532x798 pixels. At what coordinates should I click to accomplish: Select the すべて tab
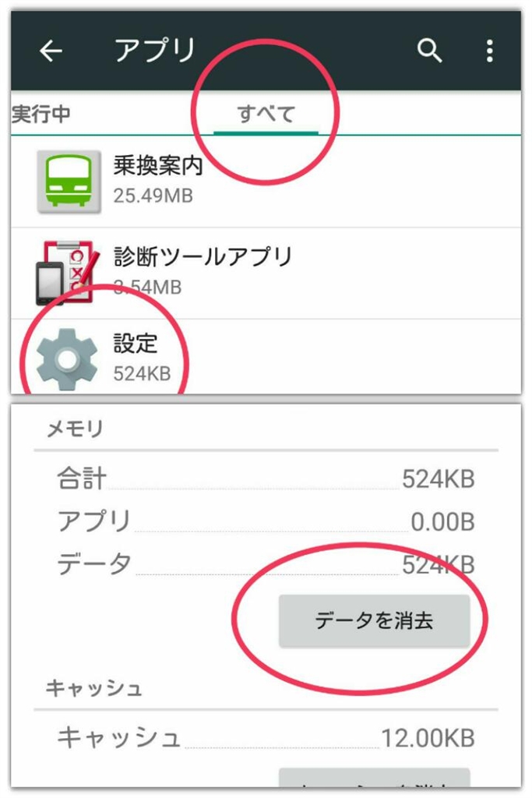(266, 115)
